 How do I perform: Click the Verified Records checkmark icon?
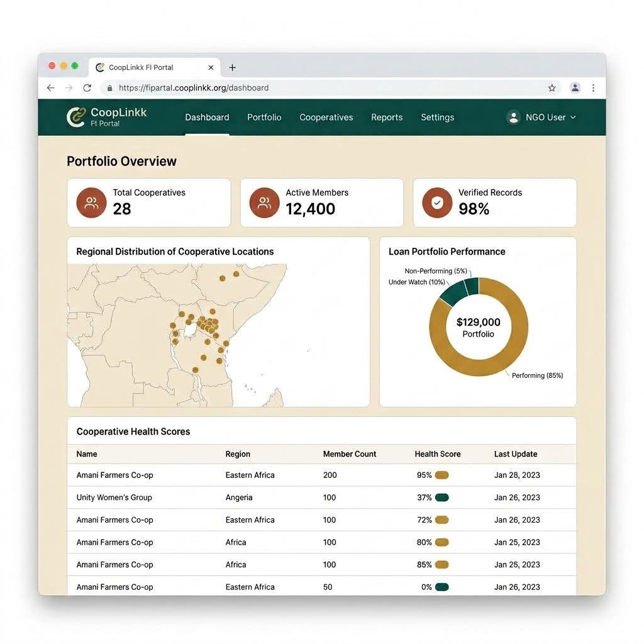coord(437,203)
